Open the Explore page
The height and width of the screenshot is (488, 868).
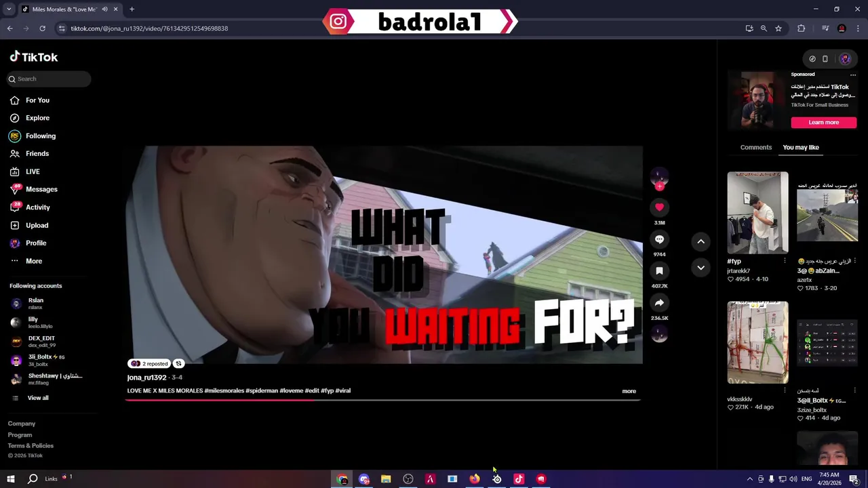[30, 118]
